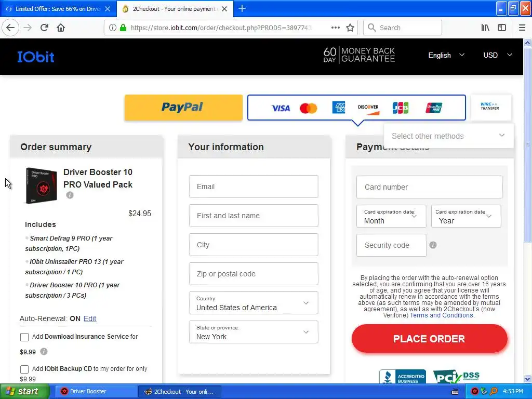Click the green padlock security icon
The image size is (532, 399).
(123, 28)
